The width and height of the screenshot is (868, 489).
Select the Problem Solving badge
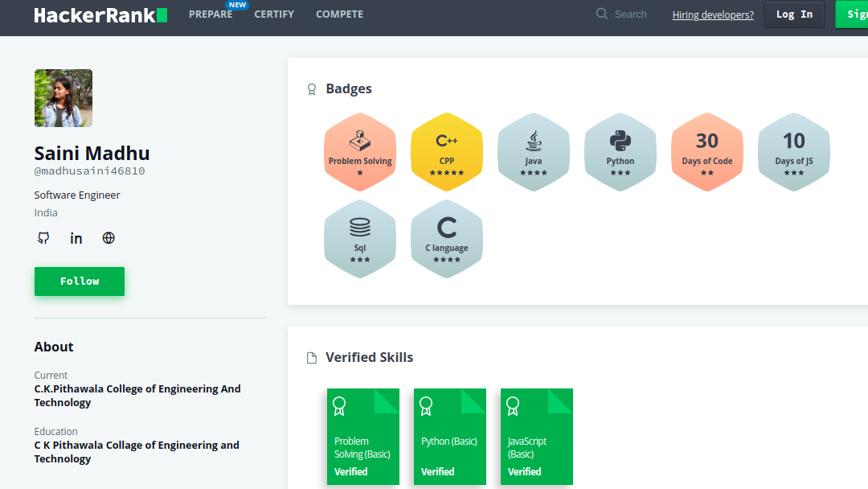pos(360,152)
